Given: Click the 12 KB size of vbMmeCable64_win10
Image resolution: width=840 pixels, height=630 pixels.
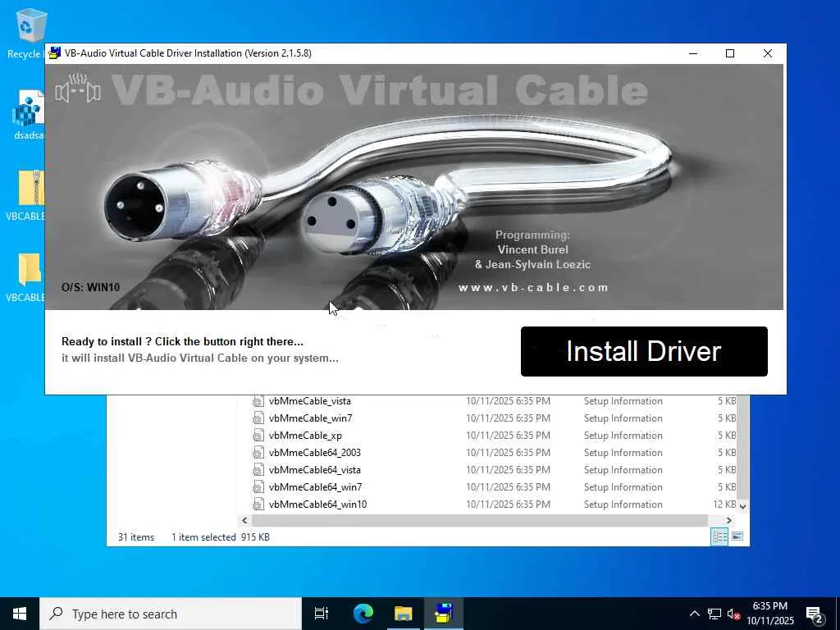Looking at the screenshot, I should [x=724, y=504].
